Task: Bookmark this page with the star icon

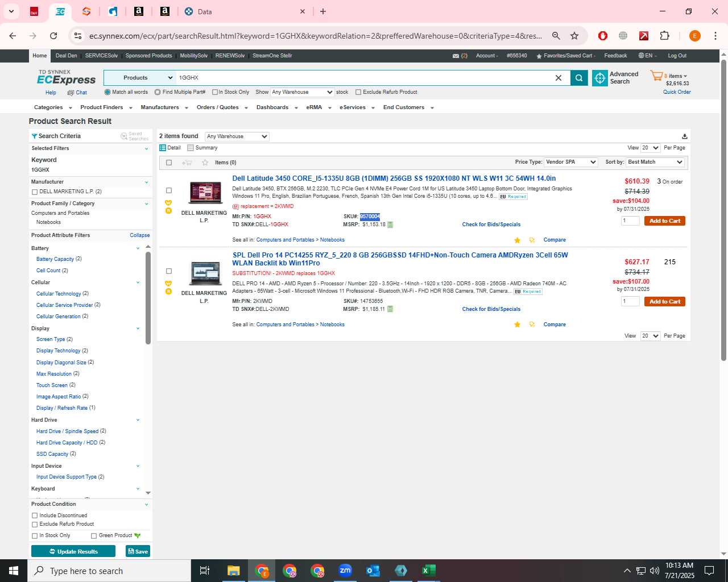Action: (574, 36)
